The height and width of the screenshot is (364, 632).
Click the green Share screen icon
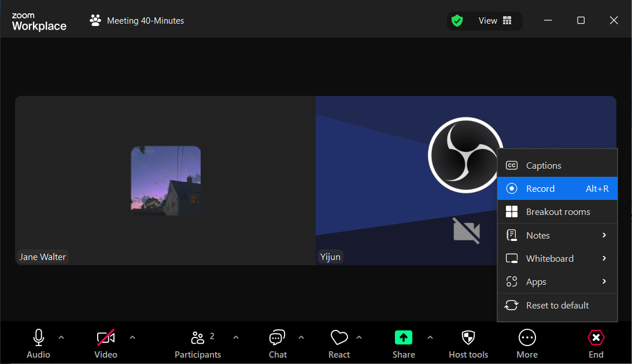point(403,337)
